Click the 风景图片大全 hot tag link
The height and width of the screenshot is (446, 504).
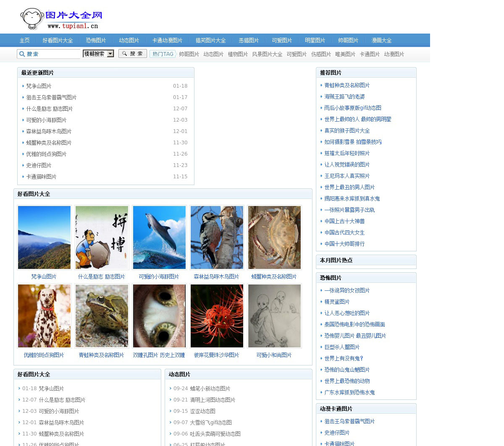(267, 54)
